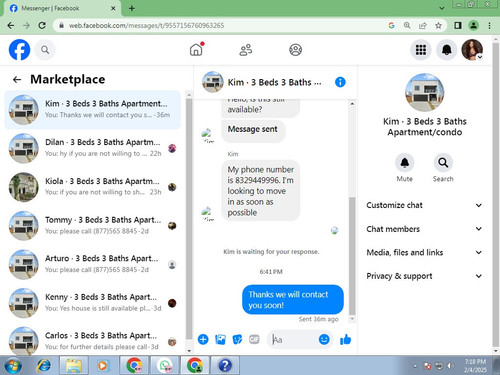Expand Chat members section
This screenshot has width=500, height=375.
pyautogui.click(x=424, y=229)
